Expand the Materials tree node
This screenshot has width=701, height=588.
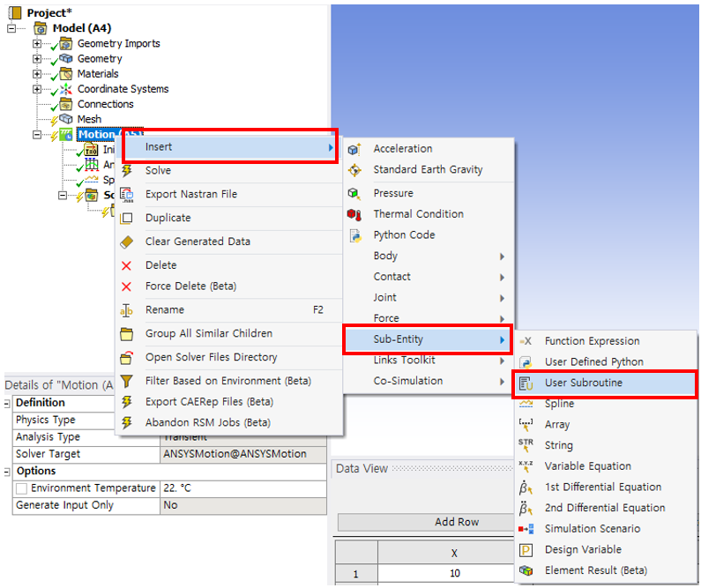point(37,74)
